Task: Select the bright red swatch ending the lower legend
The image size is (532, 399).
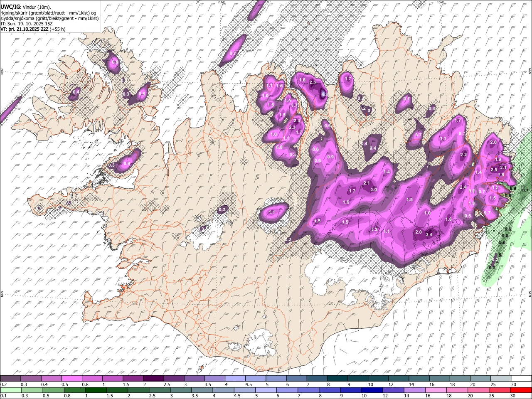Action: (521, 390)
